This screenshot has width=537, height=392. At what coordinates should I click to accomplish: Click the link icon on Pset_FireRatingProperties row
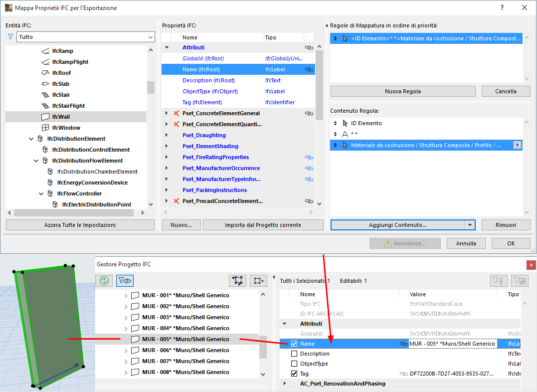click(309, 157)
